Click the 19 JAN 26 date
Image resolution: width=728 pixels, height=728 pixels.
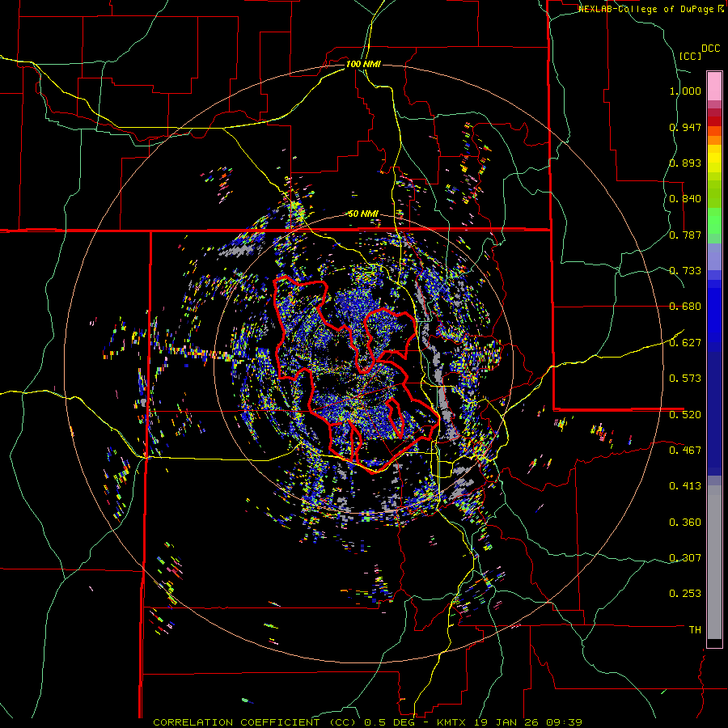click(x=507, y=722)
